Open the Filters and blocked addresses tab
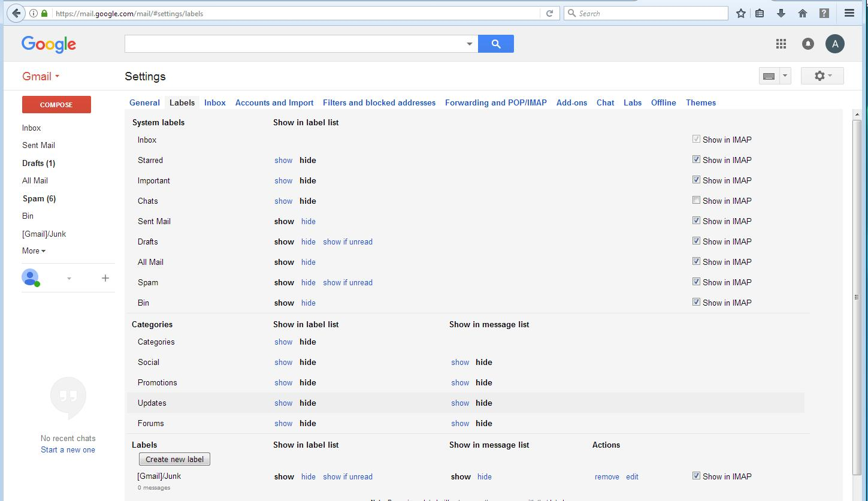Screen dimensions: 868x501 (379, 102)
